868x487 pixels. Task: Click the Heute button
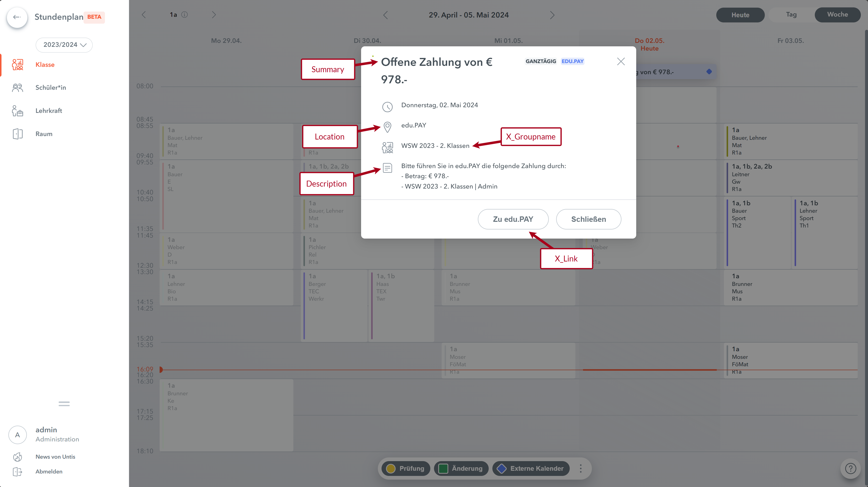pyautogui.click(x=740, y=15)
